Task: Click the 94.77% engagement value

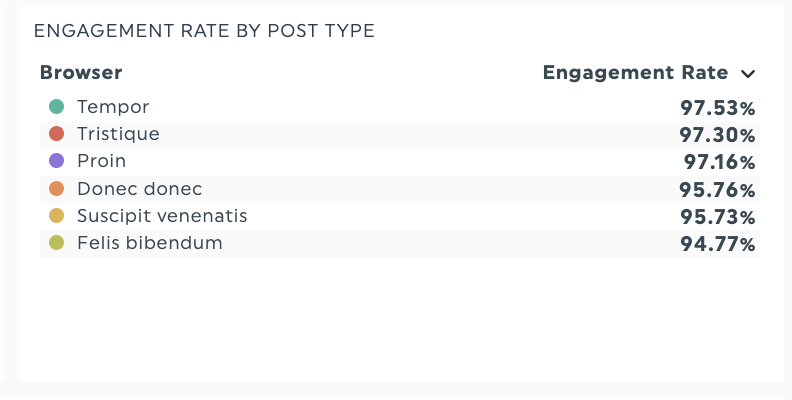Action: click(x=717, y=244)
